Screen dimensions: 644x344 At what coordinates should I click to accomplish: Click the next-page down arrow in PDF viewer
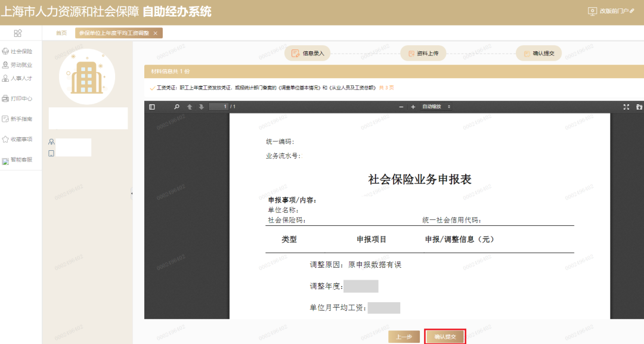202,107
